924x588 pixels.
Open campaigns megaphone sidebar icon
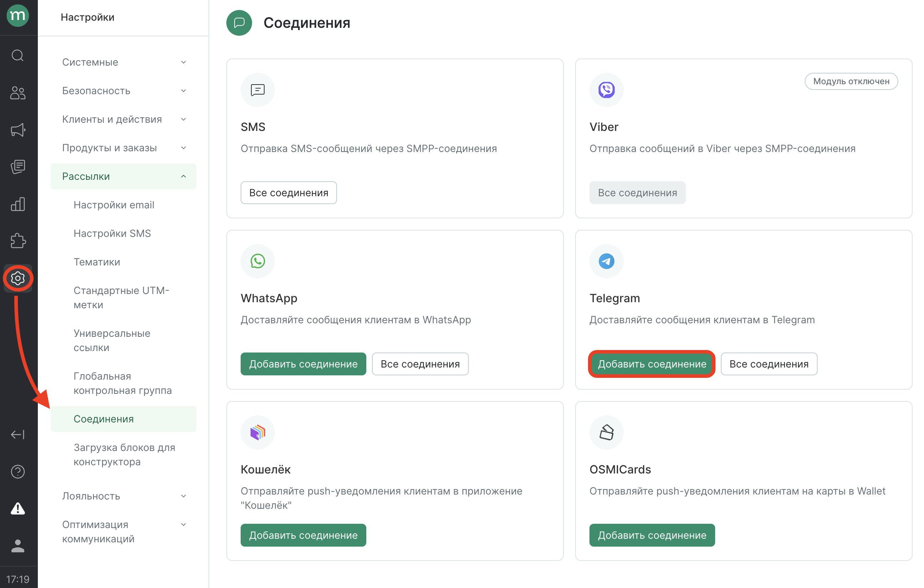[17, 130]
